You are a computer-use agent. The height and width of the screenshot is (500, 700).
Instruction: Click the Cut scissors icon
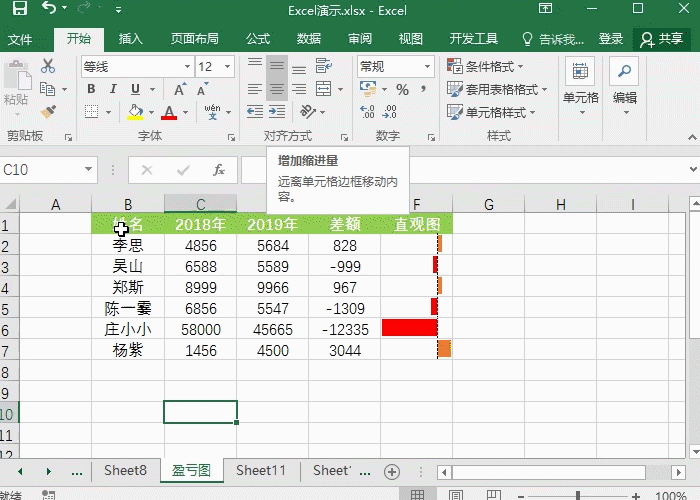click(47, 66)
